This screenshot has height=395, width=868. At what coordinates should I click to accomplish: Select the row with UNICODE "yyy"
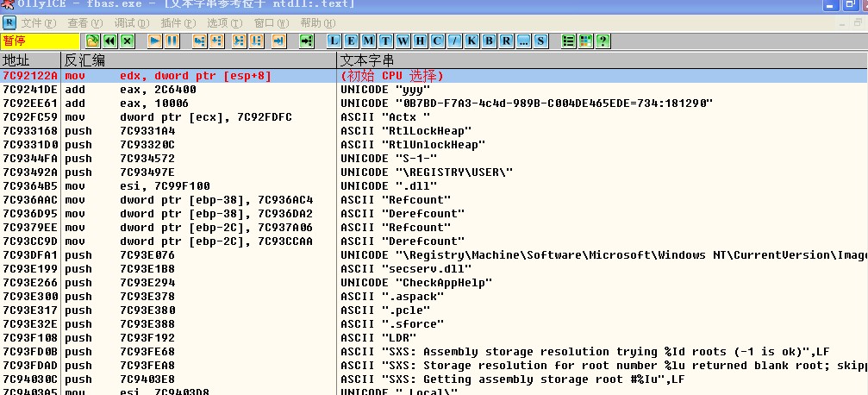coord(434,89)
